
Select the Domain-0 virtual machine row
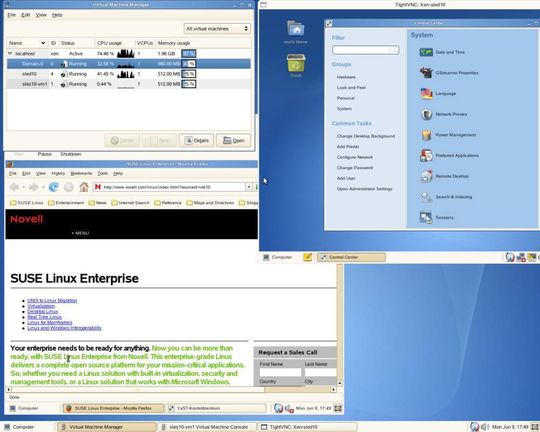coord(129,64)
